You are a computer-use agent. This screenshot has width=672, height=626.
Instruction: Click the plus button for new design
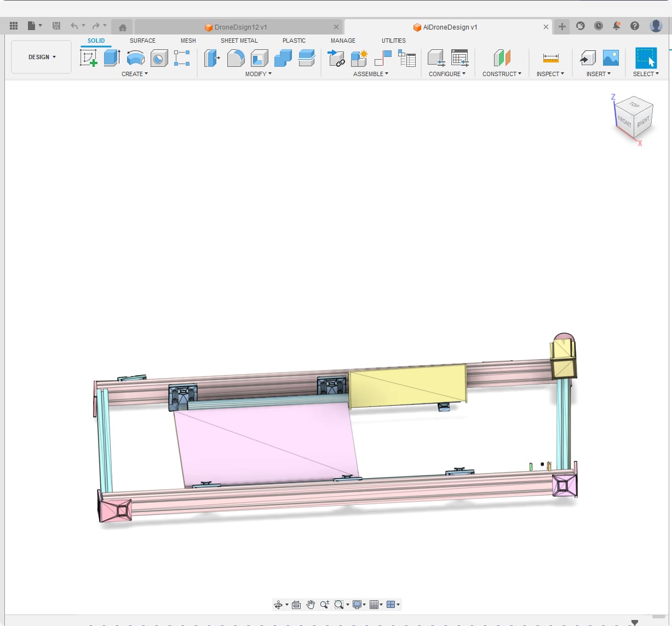[x=562, y=26]
